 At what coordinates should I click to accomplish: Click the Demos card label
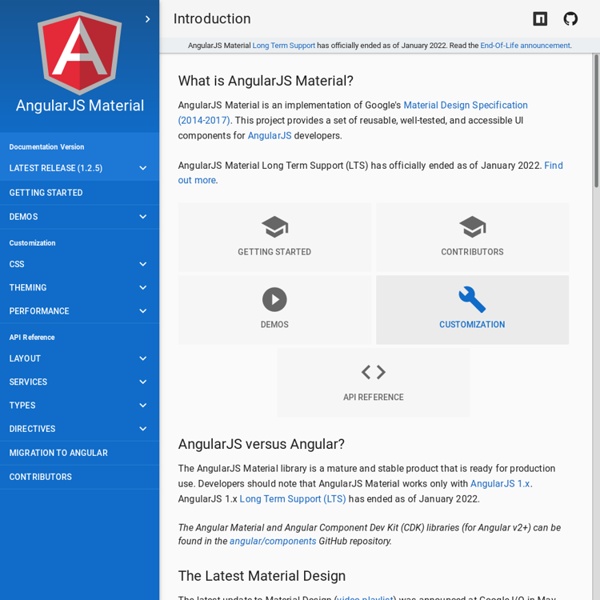pyautogui.click(x=274, y=324)
